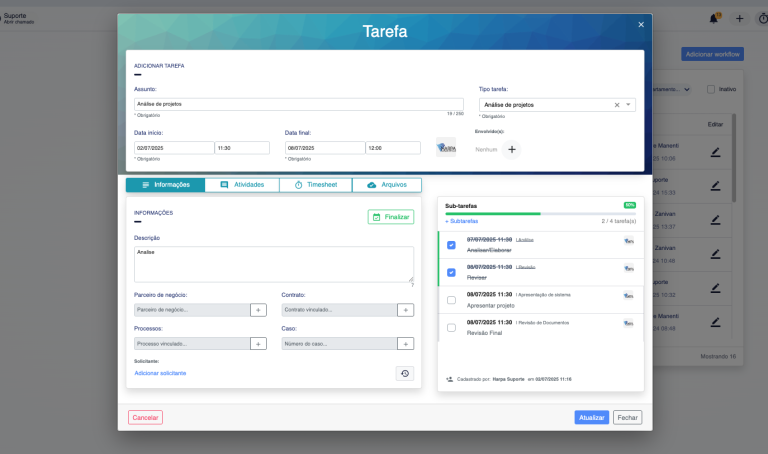
Task: Click the edit pencil on the 15:33 row
Action: click(716, 186)
